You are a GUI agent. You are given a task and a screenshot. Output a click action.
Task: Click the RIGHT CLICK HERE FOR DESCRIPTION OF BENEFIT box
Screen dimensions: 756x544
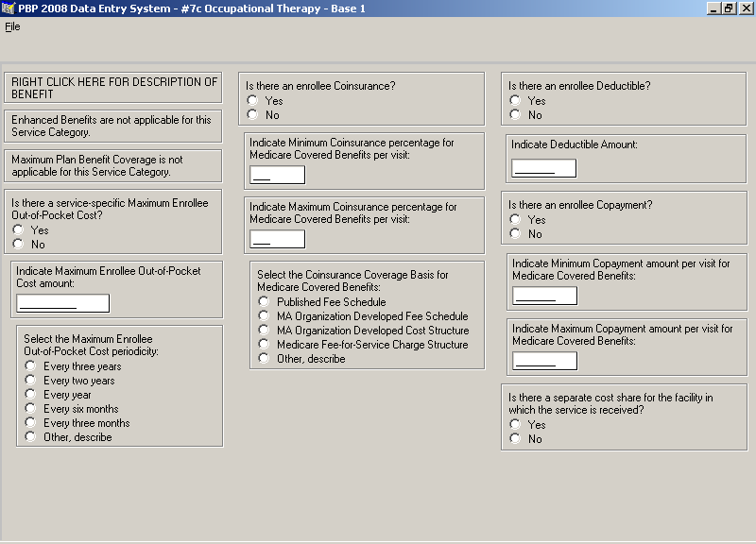point(113,88)
